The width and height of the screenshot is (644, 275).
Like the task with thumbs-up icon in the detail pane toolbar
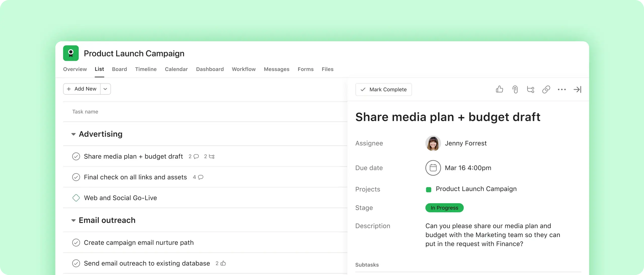[x=499, y=89]
